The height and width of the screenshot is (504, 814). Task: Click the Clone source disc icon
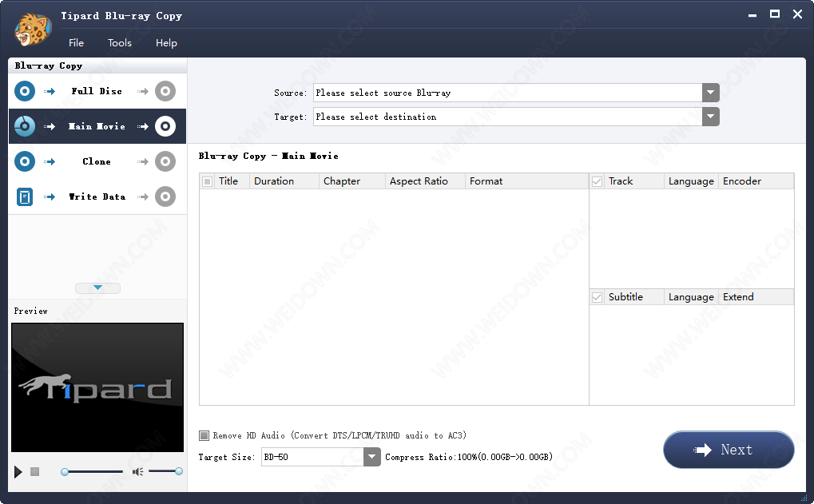tap(25, 161)
